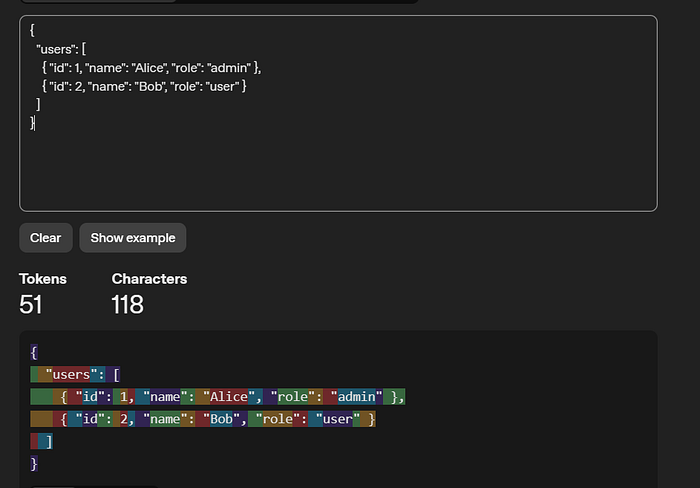Click the "users" key in the input text
Image resolution: width=700 pixels, height=488 pixels.
pyautogui.click(x=56, y=49)
